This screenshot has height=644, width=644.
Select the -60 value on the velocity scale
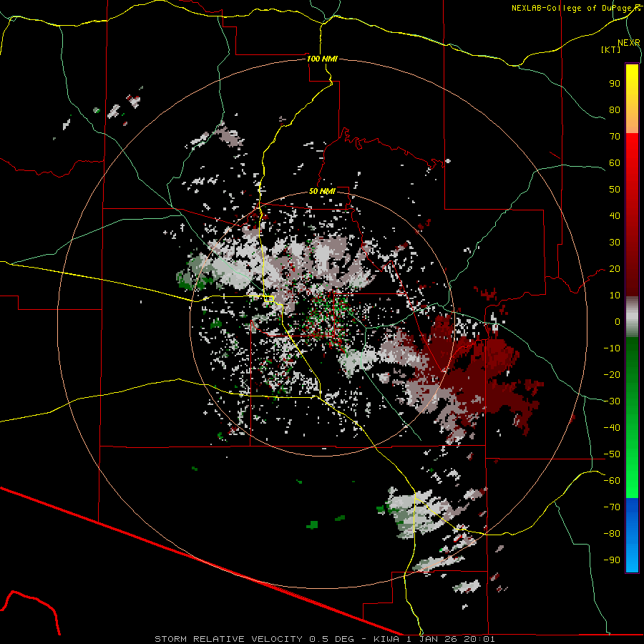[x=612, y=481]
